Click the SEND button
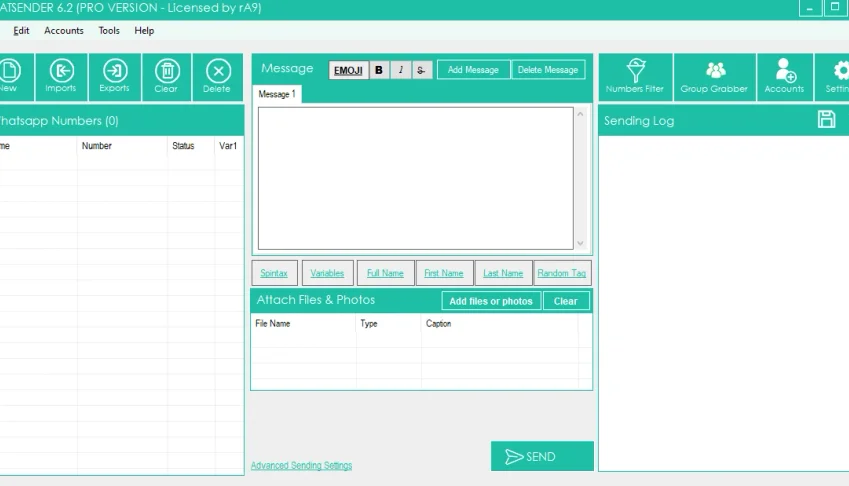 (542, 456)
